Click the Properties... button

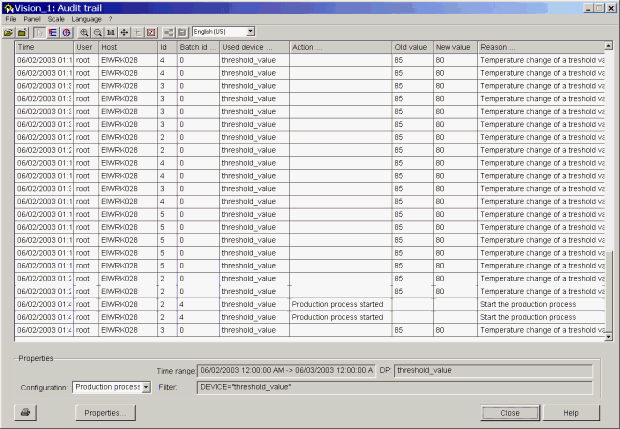pos(105,413)
